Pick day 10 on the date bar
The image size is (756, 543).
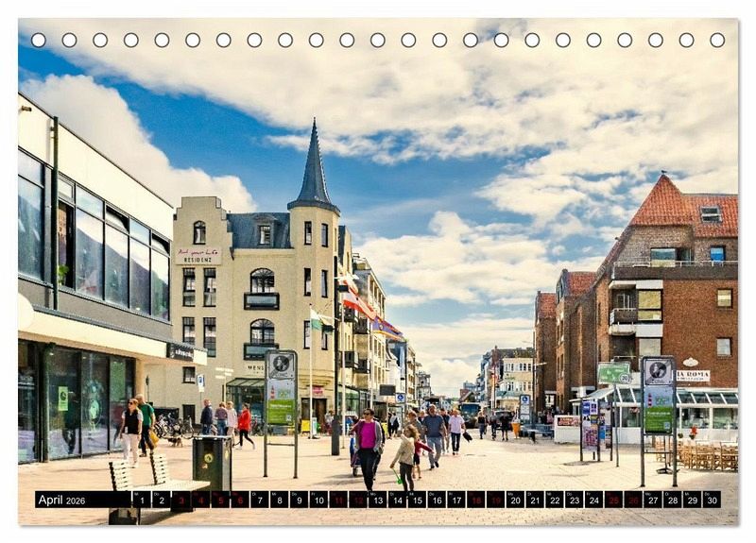318,500
